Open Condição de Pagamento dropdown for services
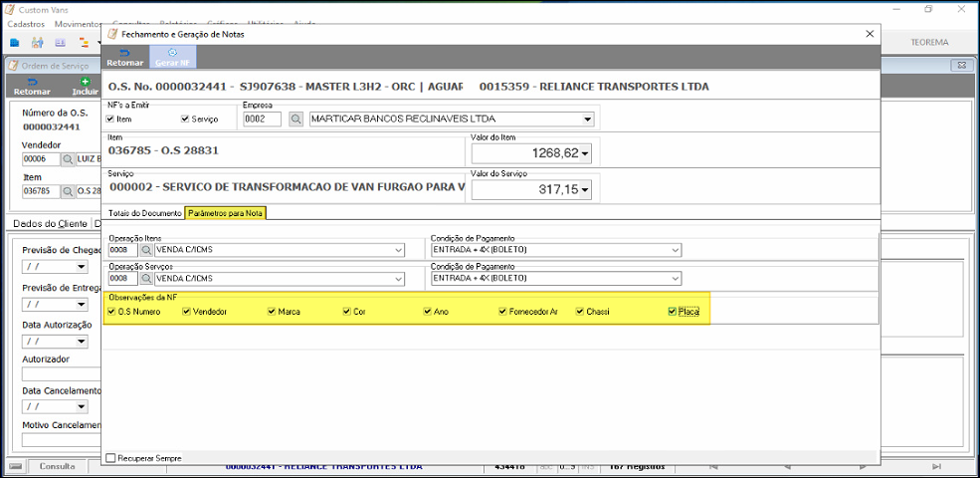Image resolution: width=980 pixels, height=478 pixels. tap(675, 279)
